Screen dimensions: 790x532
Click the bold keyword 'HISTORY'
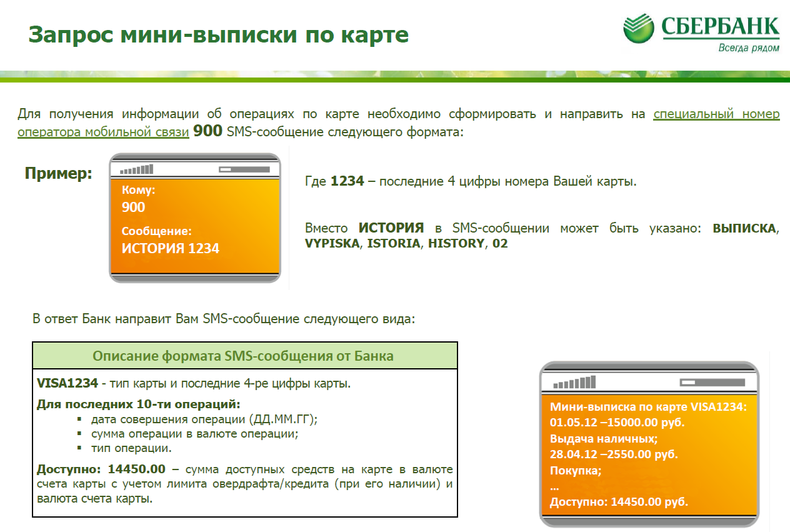pyautogui.click(x=456, y=244)
